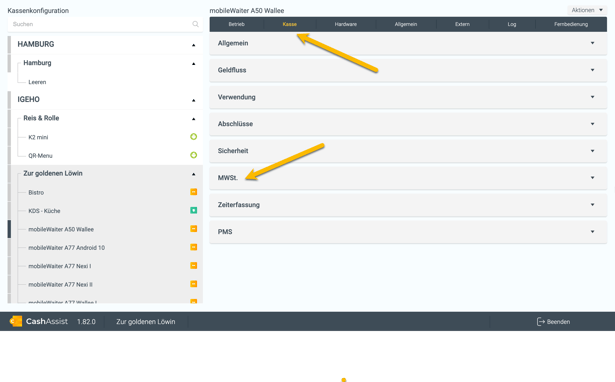Collapse the IGEHO group

pos(193,100)
